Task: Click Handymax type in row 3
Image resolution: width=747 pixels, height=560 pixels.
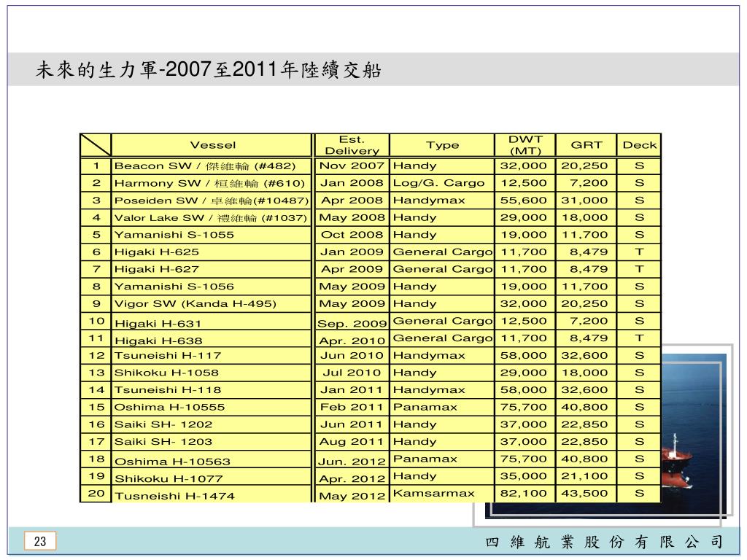Action: pyautogui.click(x=442, y=201)
